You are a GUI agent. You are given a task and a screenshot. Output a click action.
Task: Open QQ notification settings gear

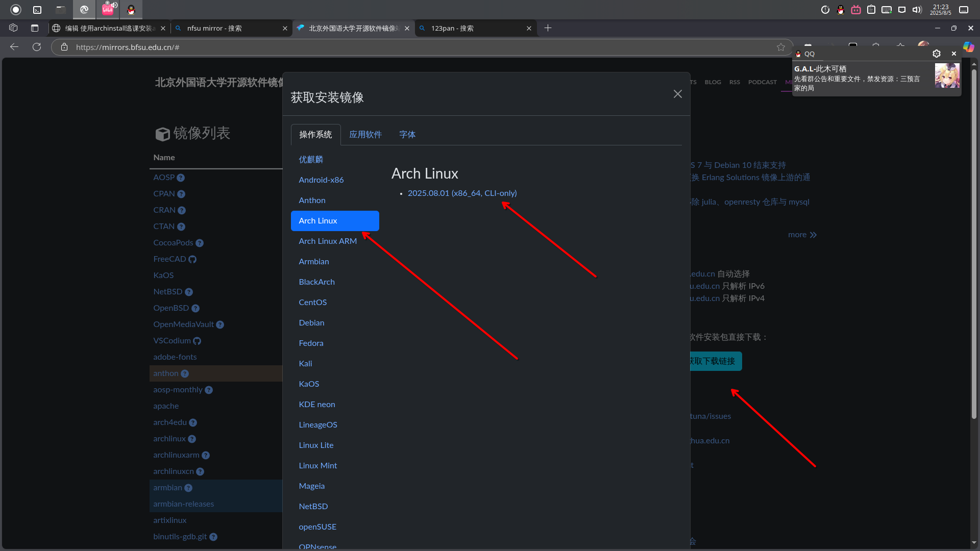[937, 54]
